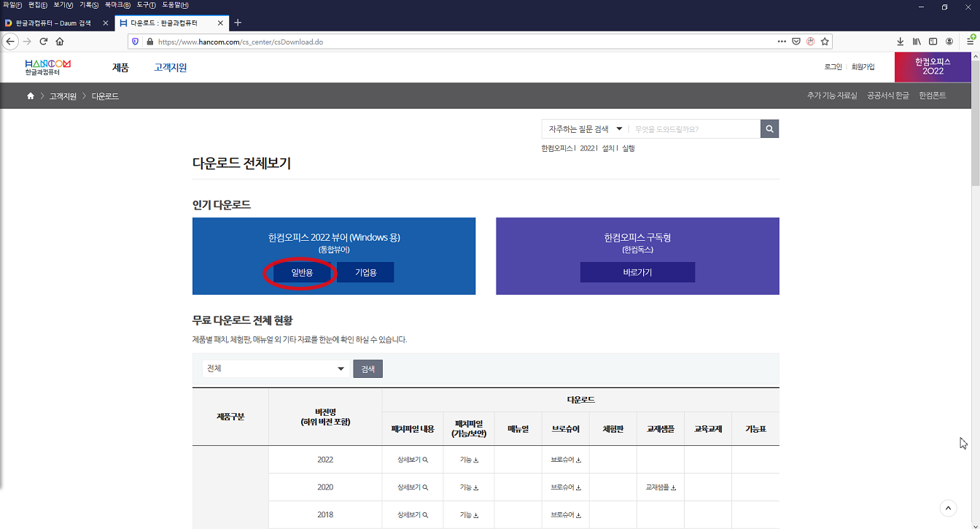Screen dimensions: 980x529
Task: Click 추가 기능 자료실 link
Action: click(x=832, y=96)
